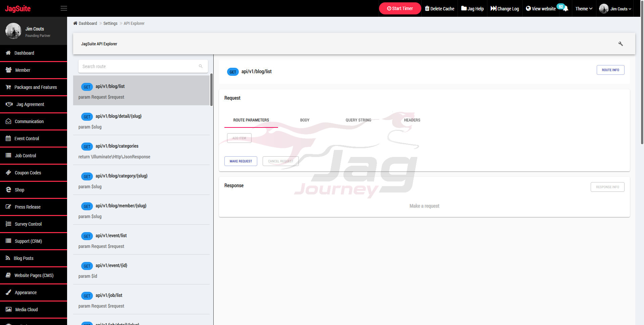Click View website link
The width and height of the screenshot is (644, 325).
(541, 9)
